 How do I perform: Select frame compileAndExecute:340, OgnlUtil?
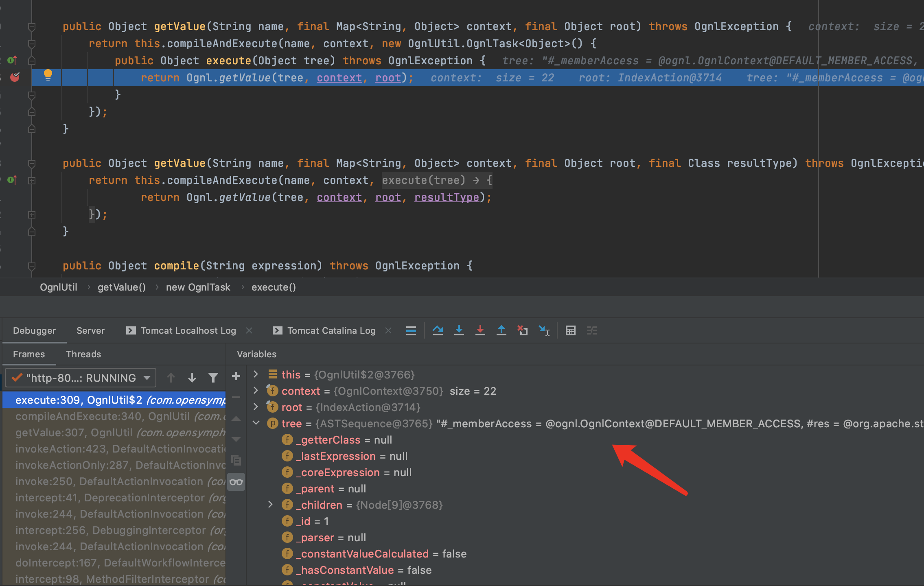click(x=114, y=416)
